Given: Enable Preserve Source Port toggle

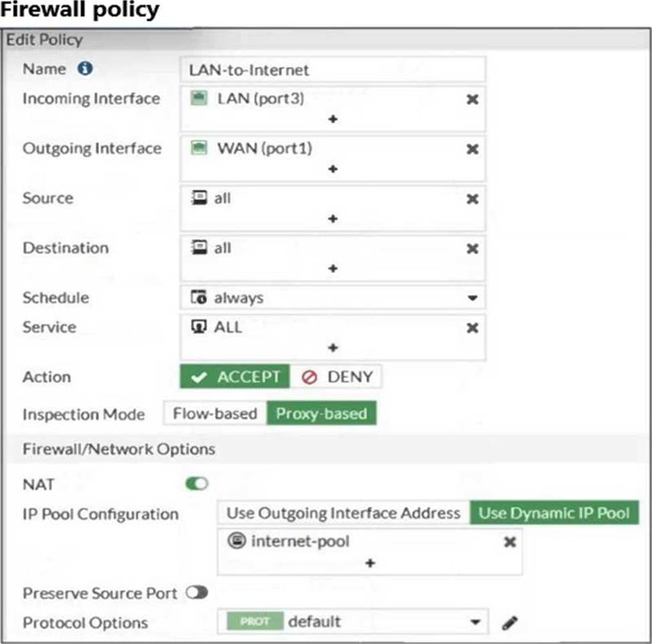Looking at the screenshot, I should [197, 593].
